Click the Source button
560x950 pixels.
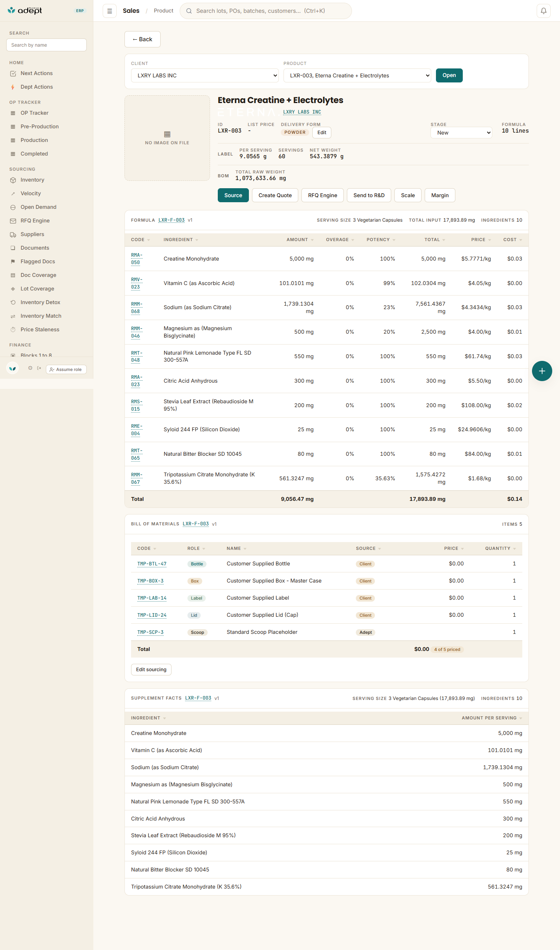pyautogui.click(x=233, y=195)
